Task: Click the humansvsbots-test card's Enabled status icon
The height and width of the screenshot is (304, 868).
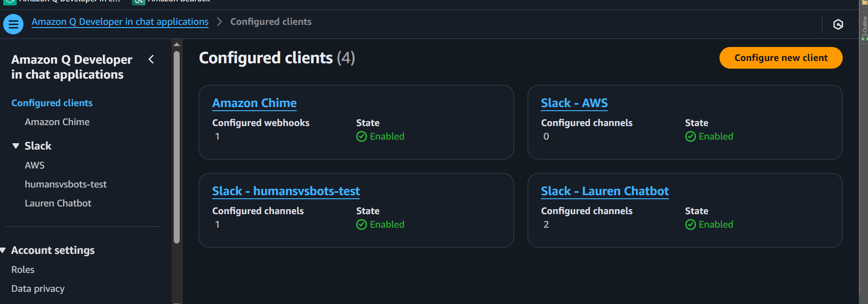Action: (362, 224)
